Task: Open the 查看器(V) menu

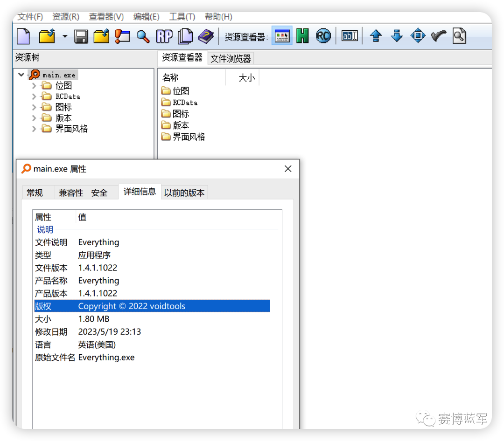Action: click(106, 17)
